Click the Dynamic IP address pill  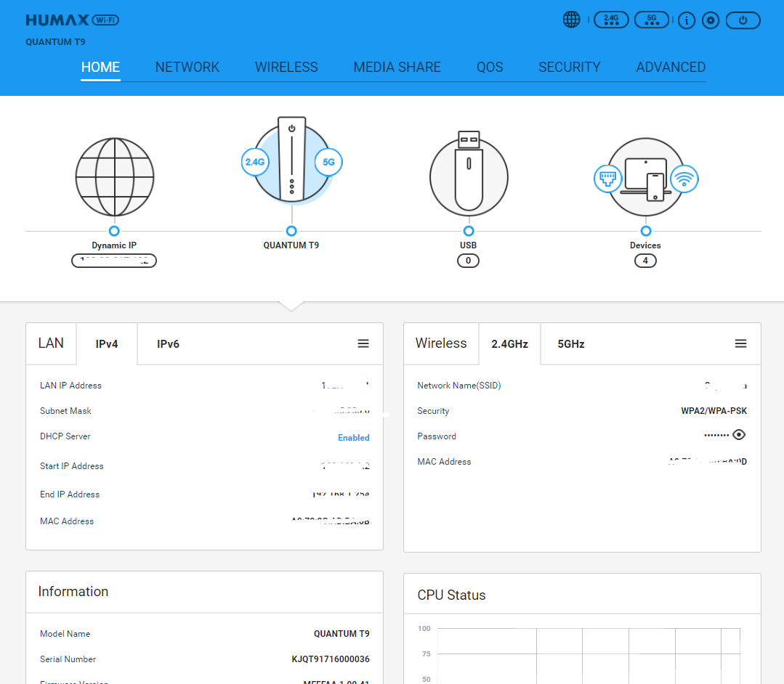[114, 260]
